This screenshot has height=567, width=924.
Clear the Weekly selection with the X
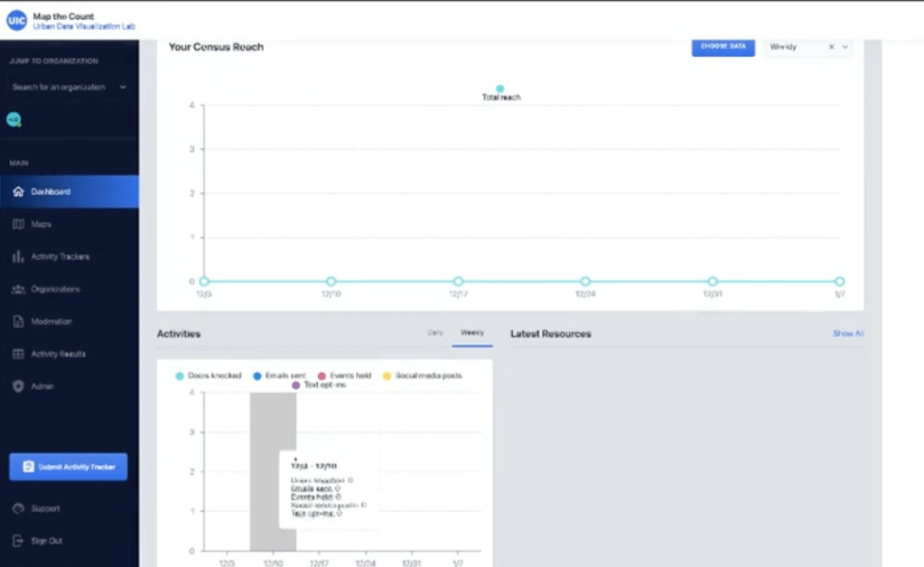[x=831, y=47]
